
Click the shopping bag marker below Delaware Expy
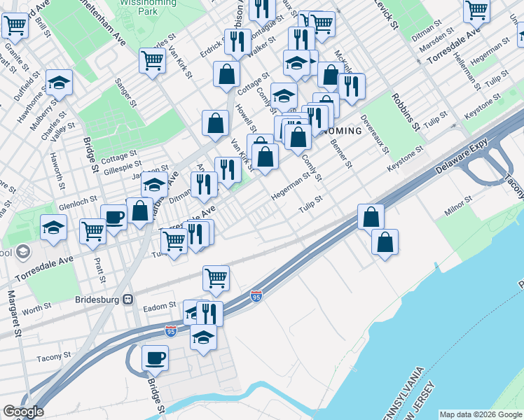tap(385, 243)
